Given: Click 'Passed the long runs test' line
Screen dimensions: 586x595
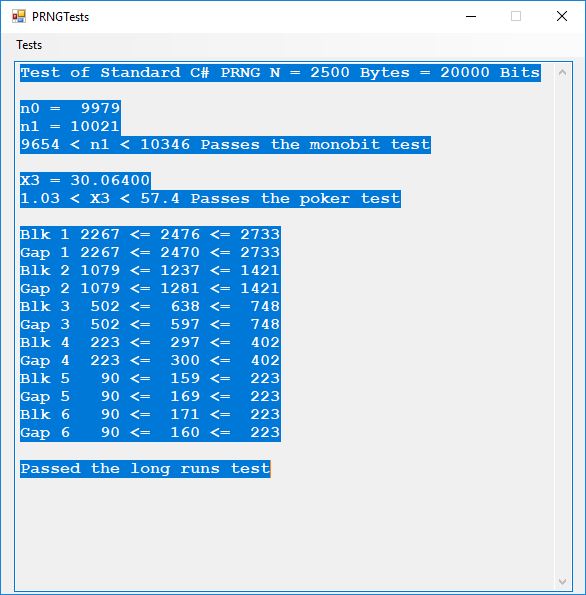Looking at the screenshot, I should tap(145, 469).
